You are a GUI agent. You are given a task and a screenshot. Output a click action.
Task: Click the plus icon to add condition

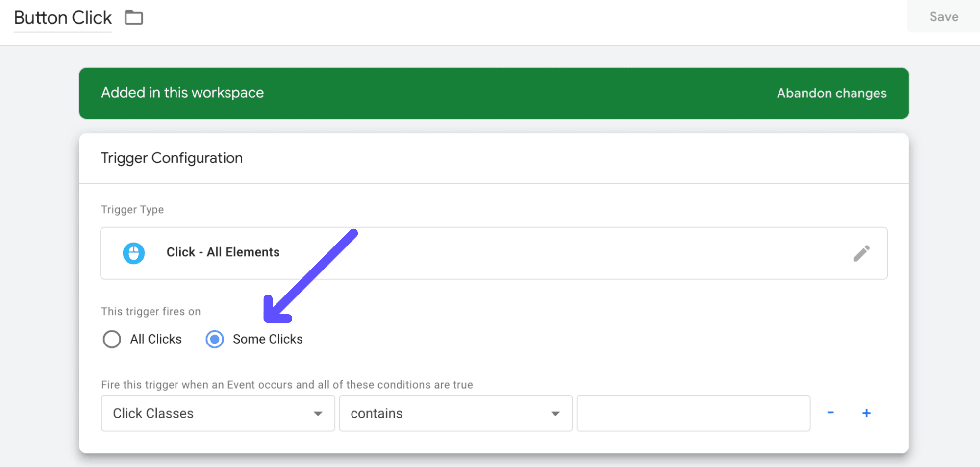coord(866,413)
